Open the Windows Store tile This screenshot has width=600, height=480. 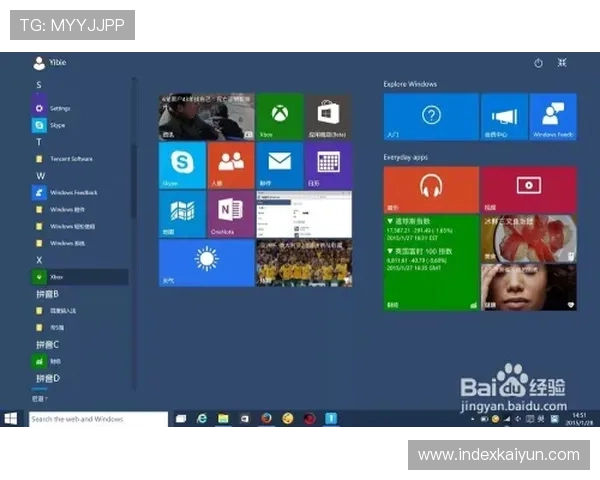coord(328,117)
